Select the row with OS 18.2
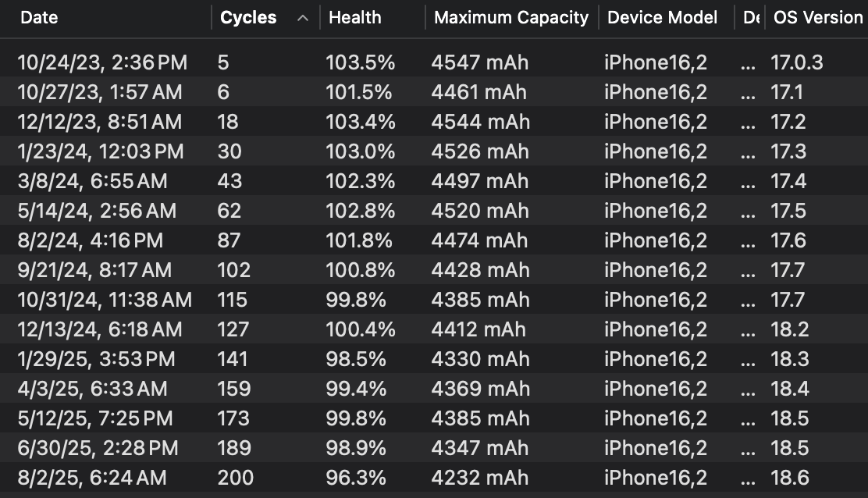868x498 pixels. click(790, 329)
